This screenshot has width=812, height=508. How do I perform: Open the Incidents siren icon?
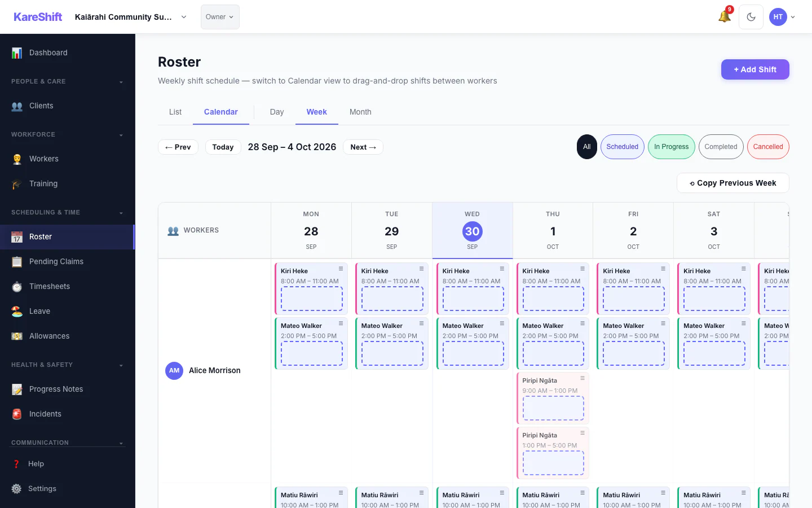(x=17, y=414)
